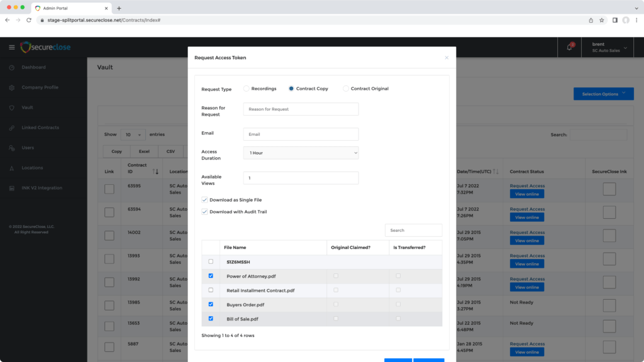644x362 pixels.
Task: Select the Contract Original radio option
Action: [x=346, y=89]
